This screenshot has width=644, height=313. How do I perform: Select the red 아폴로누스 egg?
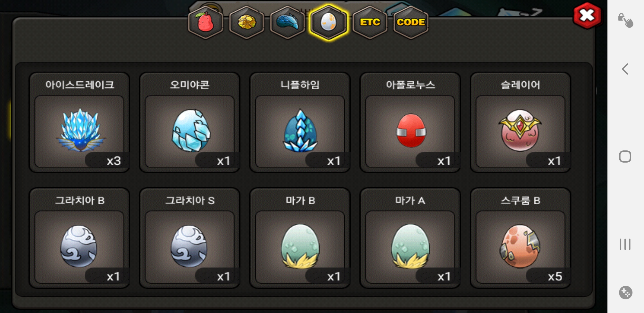[x=410, y=122]
